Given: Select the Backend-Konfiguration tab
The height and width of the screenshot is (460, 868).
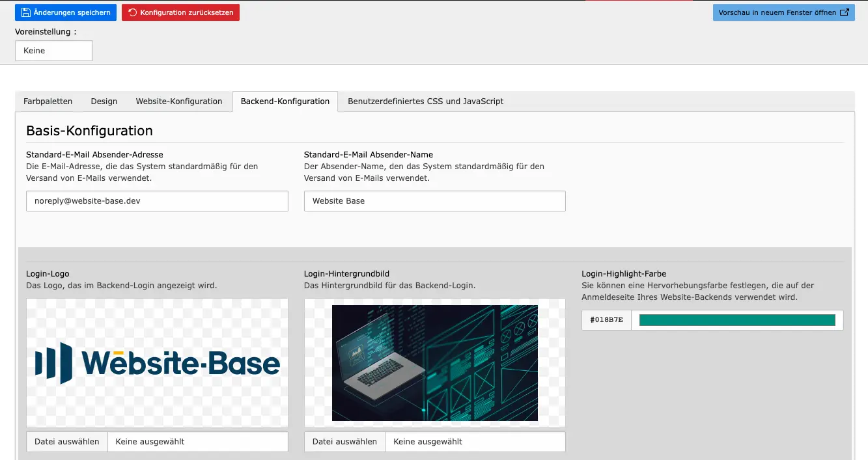Looking at the screenshot, I should [x=285, y=101].
